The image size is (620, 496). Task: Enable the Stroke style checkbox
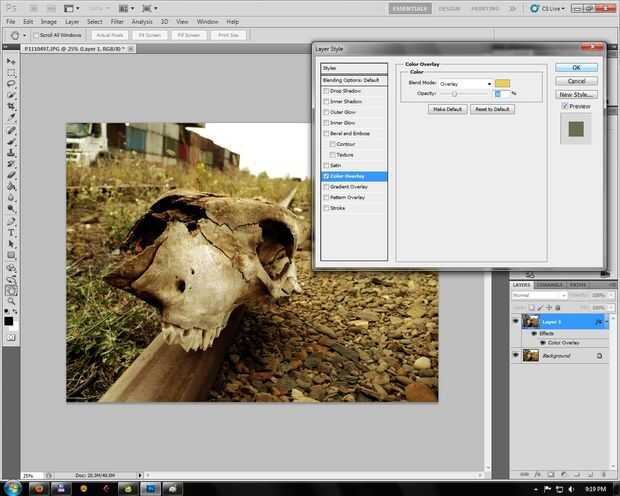click(326, 208)
